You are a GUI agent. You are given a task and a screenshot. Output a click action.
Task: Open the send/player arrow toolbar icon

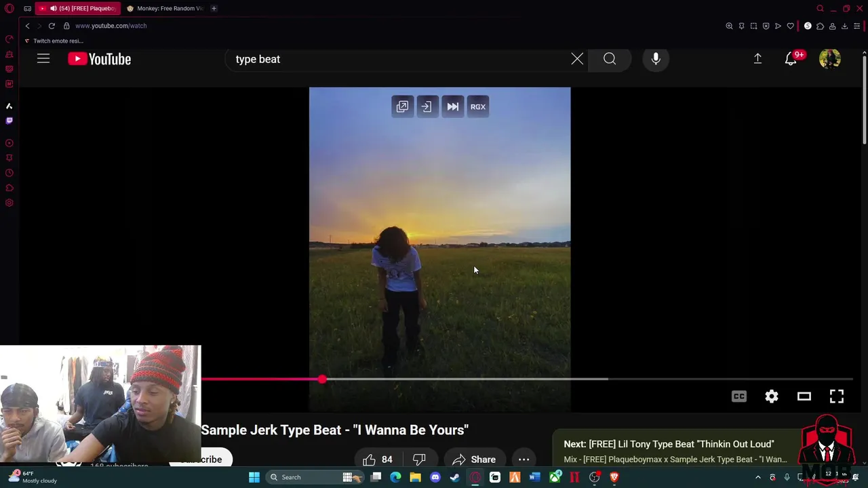(x=778, y=26)
